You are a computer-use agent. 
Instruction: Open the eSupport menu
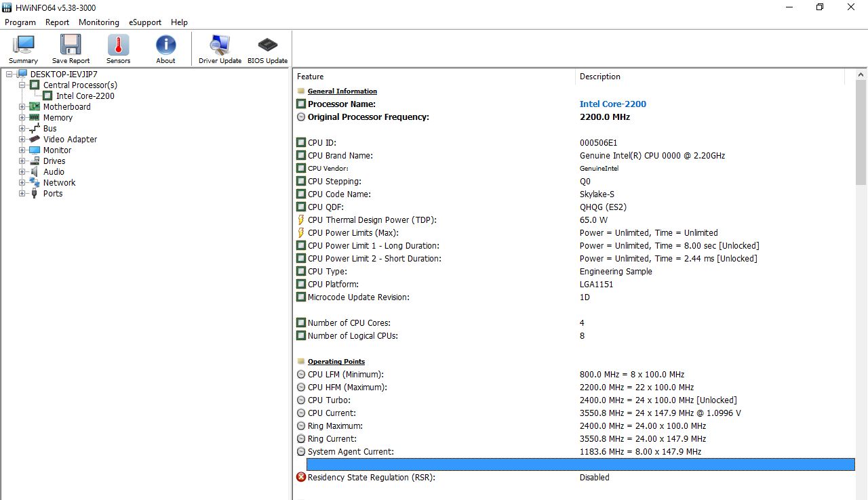145,22
